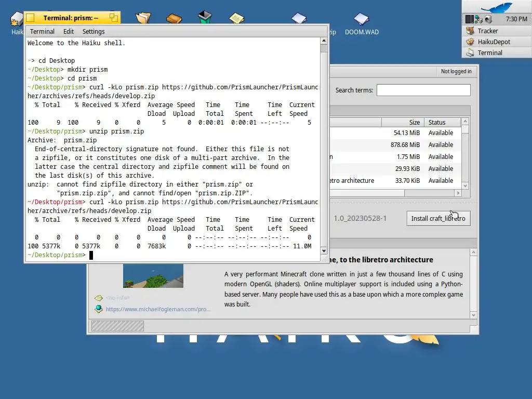
Task: Open the michaelfogleman.com website link
Action: [158, 309]
